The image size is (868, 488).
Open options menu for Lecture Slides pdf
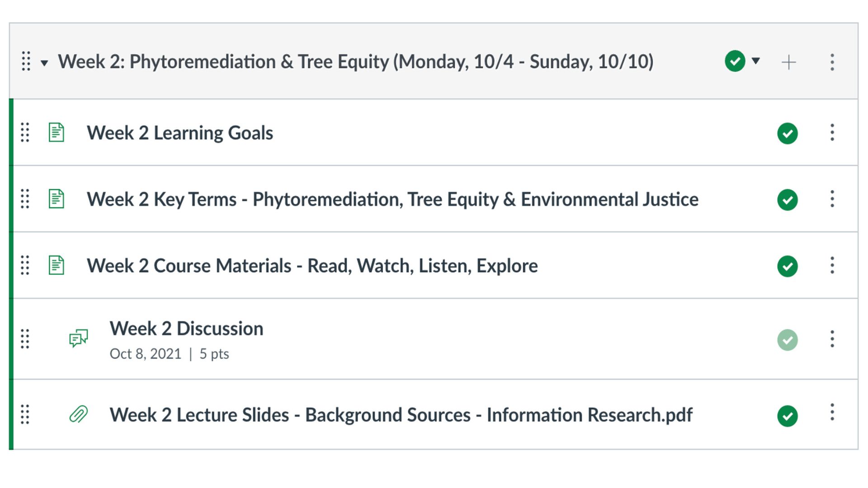pyautogui.click(x=832, y=412)
